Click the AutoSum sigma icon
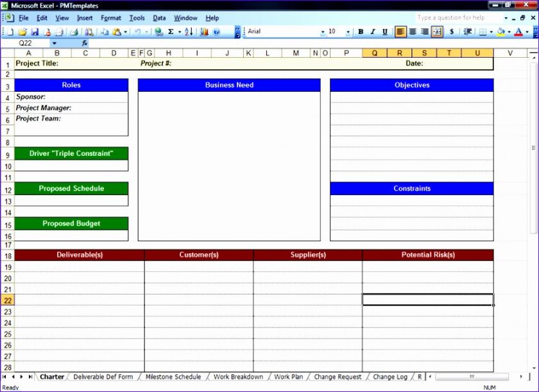Image resolution: width=539 pixels, height=392 pixels. [x=171, y=32]
